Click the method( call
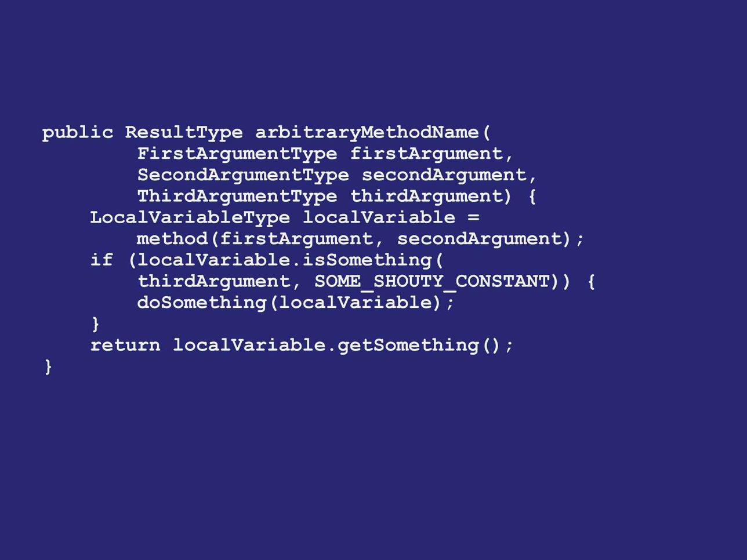 pyautogui.click(x=177, y=239)
